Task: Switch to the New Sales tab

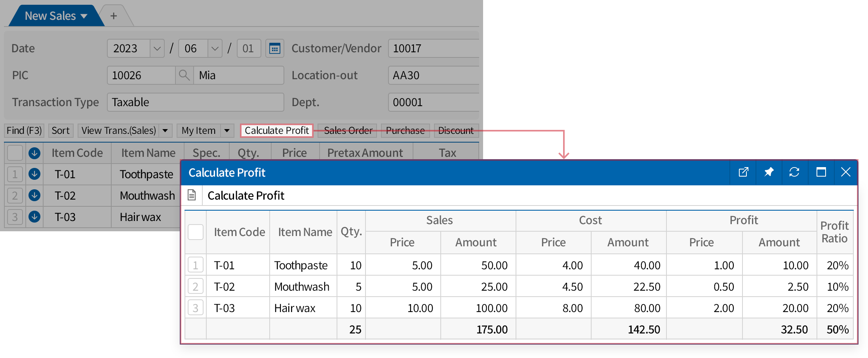Action: [50, 15]
